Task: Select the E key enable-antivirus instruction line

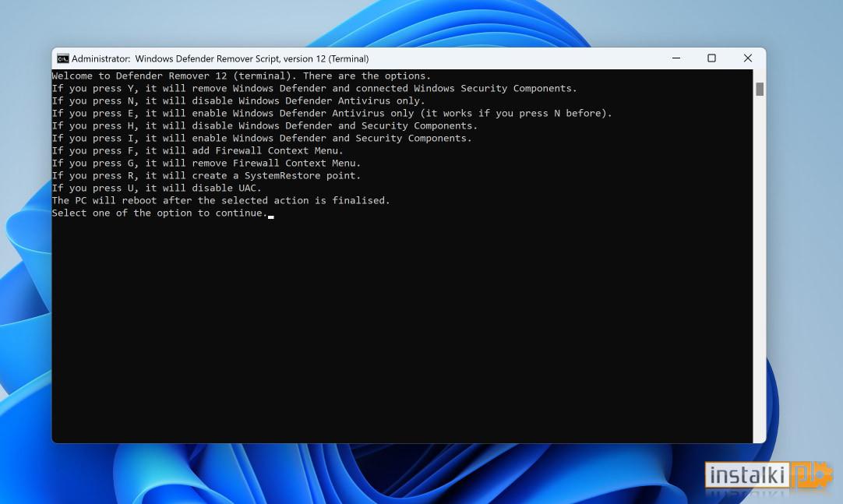Action: [x=332, y=113]
